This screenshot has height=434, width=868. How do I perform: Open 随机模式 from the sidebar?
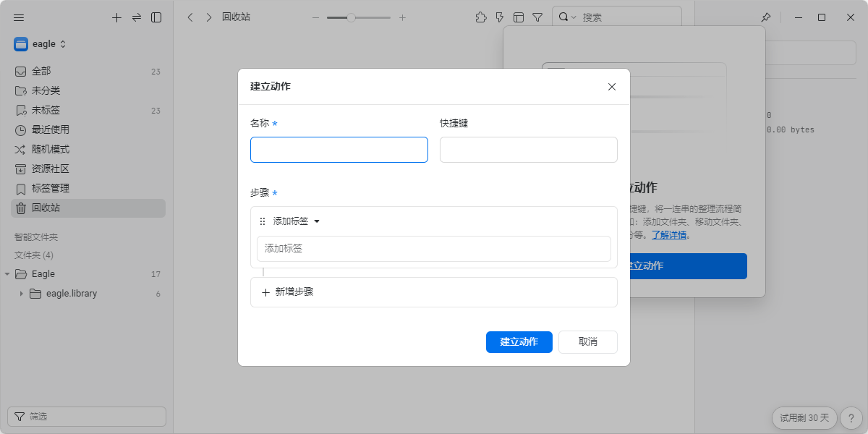(x=51, y=149)
